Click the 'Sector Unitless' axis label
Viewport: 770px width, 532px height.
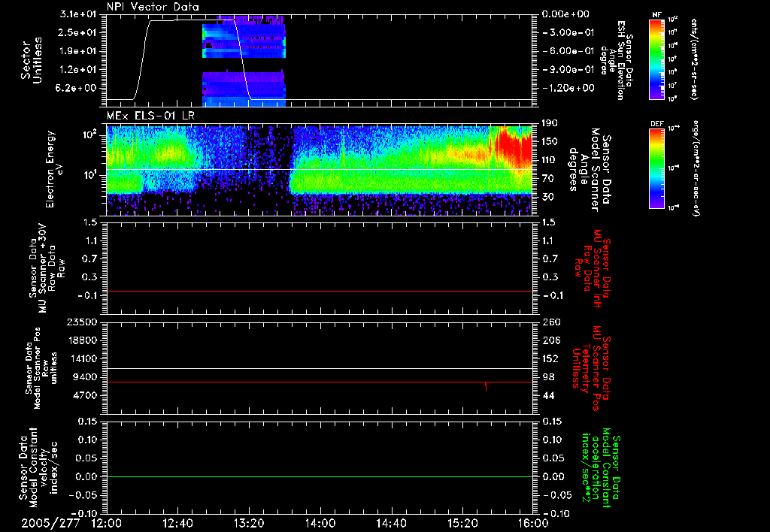point(32,60)
